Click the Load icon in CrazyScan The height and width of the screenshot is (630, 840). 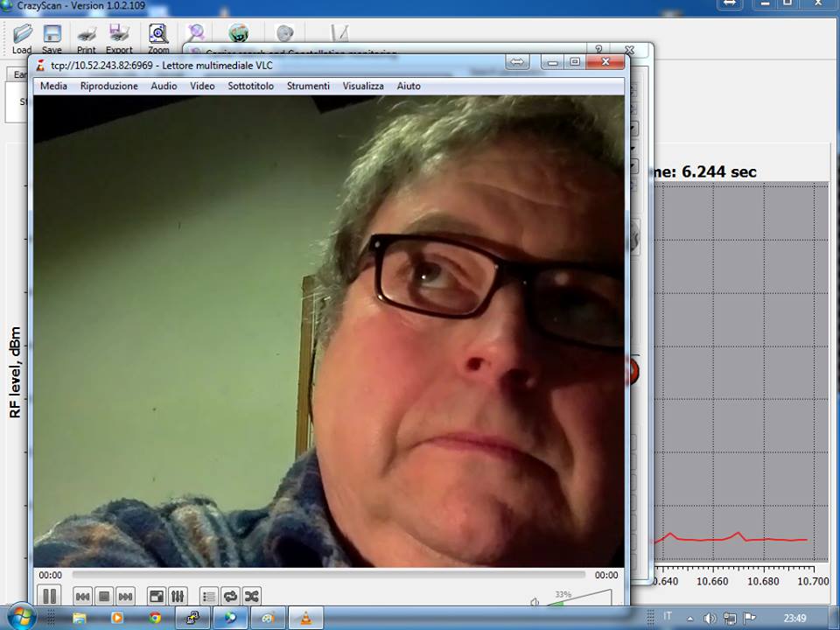pos(22,36)
